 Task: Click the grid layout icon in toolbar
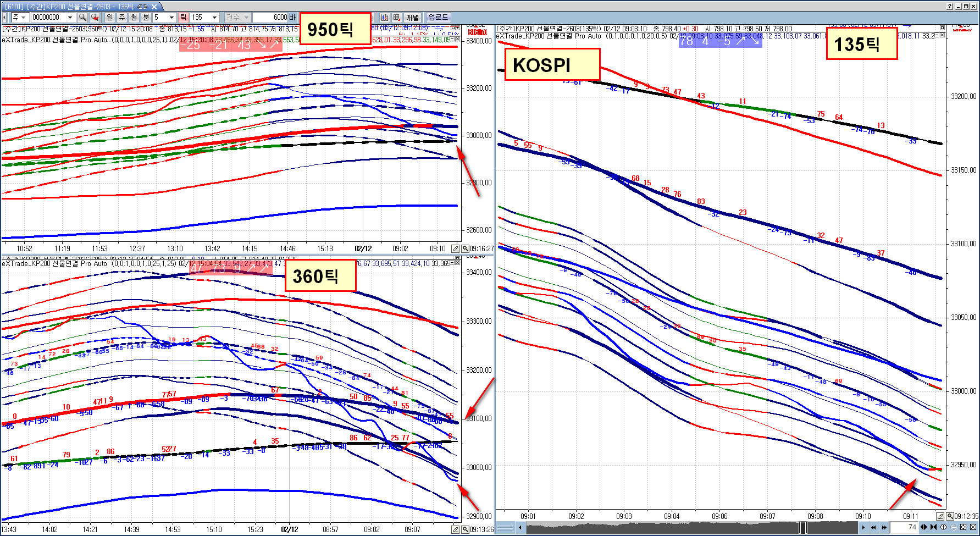[397, 18]
